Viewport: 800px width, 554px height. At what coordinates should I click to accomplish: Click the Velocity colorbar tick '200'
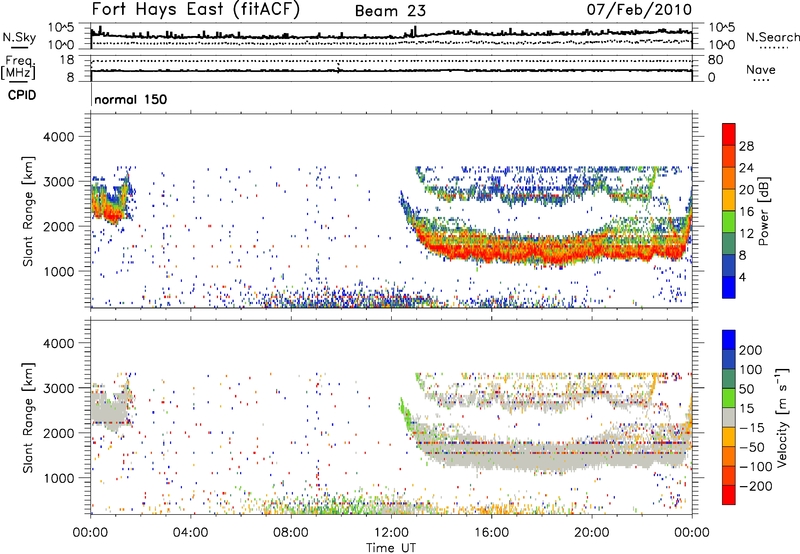click(x=751, y=350)
